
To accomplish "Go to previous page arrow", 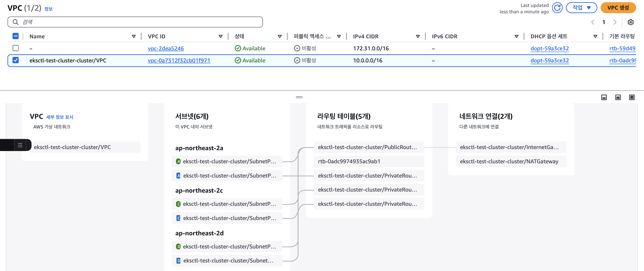I will pos(592,22).
